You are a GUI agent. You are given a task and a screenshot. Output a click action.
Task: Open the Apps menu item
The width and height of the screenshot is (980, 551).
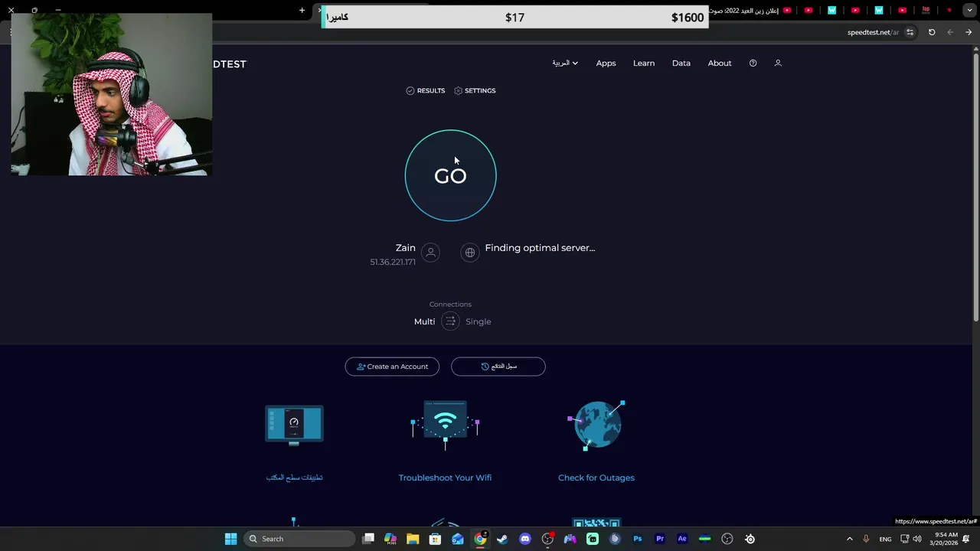point(606,63)
